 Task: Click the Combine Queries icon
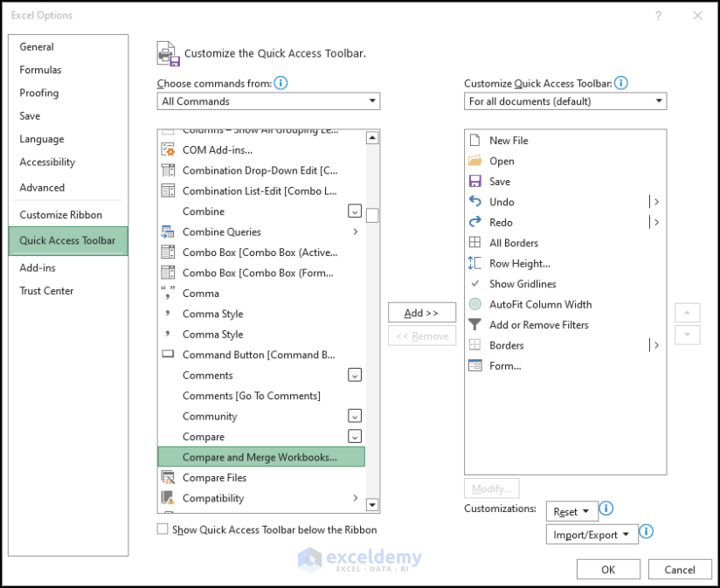[168, 232]
